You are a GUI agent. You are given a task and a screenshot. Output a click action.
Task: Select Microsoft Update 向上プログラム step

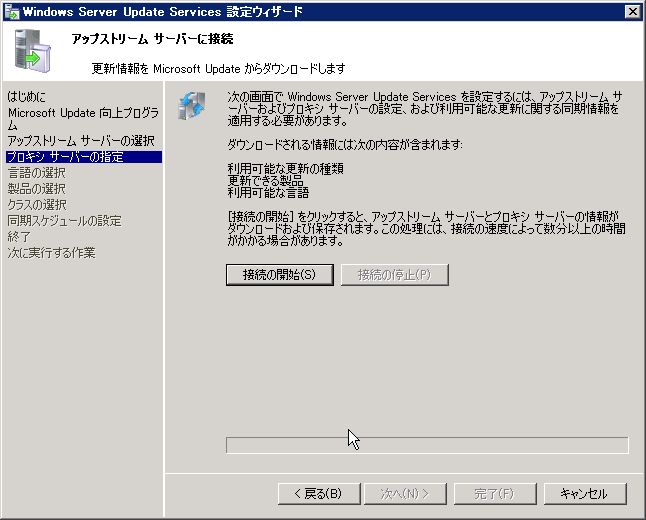83,119
